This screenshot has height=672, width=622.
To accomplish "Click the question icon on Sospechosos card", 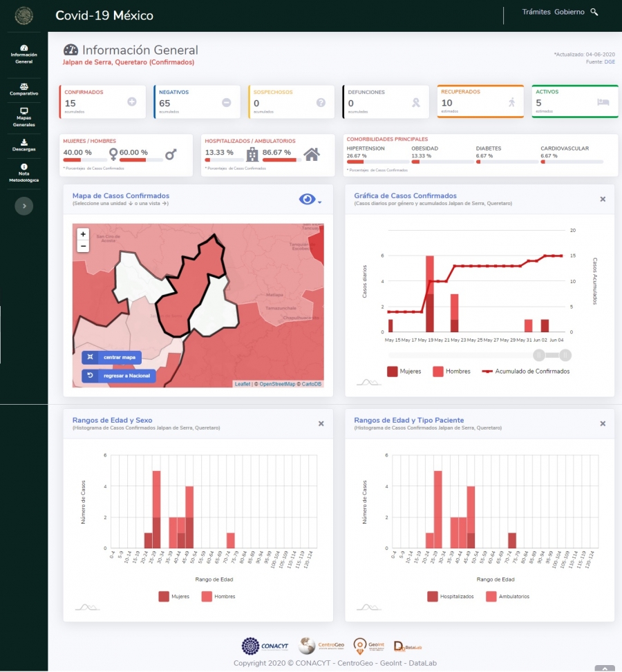I will click(321, 102).
